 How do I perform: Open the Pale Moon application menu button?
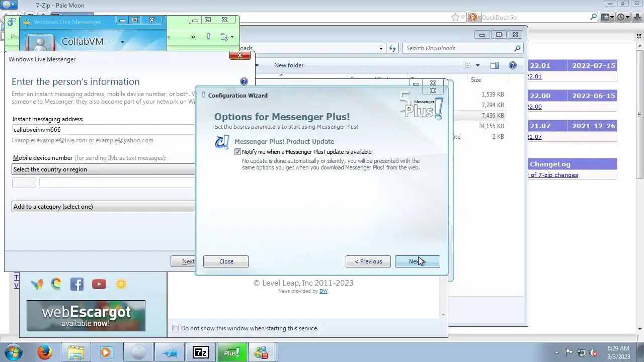coord(9,5)
